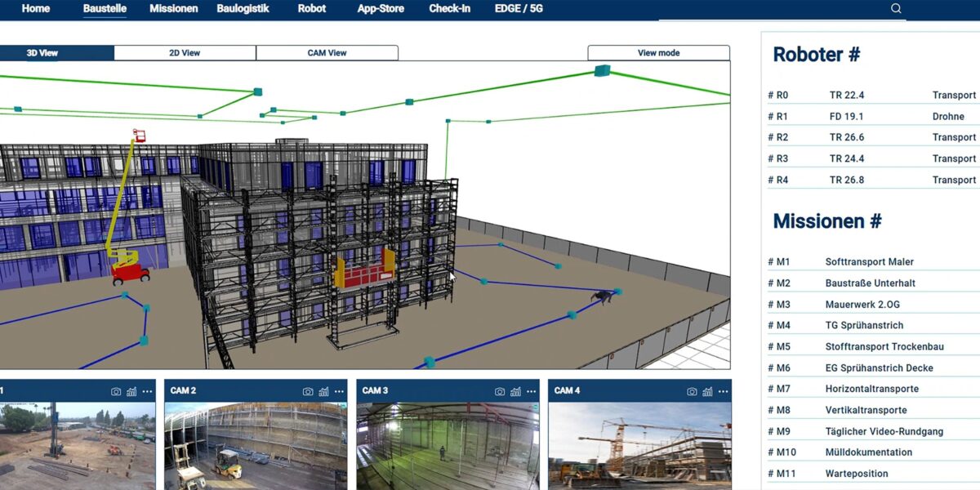Open the more options menu on CAM 1

coord(147,391)
